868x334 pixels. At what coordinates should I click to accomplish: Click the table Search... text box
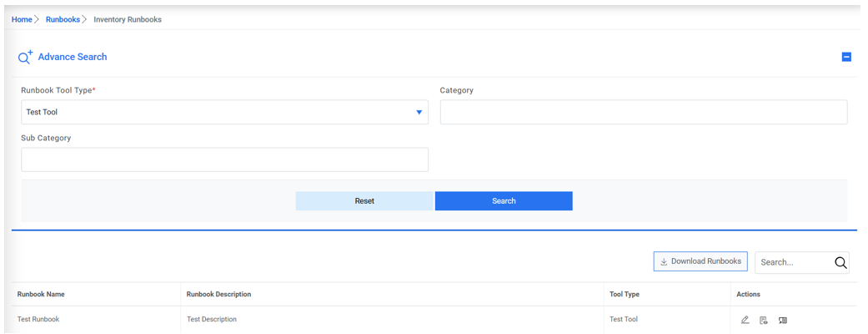pyautogui.click(x=792, y=262)
